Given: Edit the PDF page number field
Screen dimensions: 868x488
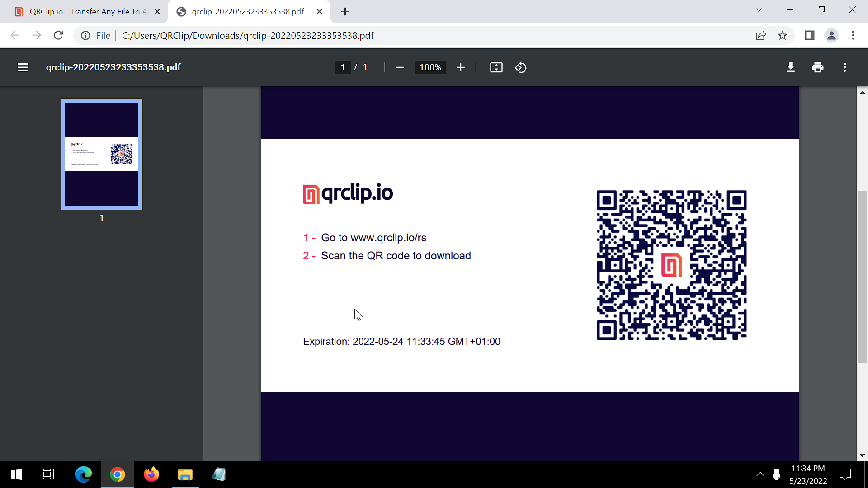Looking at the screenshot, I should pyautogui.click(x=343, y=67).
